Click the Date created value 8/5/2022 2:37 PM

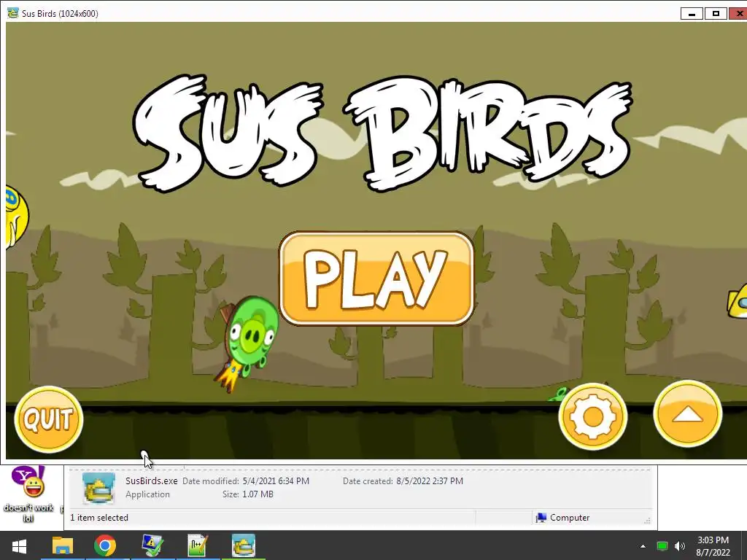(x=430, y=481)
